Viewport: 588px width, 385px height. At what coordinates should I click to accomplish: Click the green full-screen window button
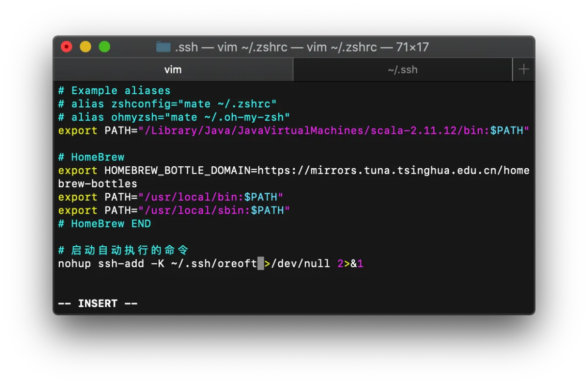pos(104,47)
